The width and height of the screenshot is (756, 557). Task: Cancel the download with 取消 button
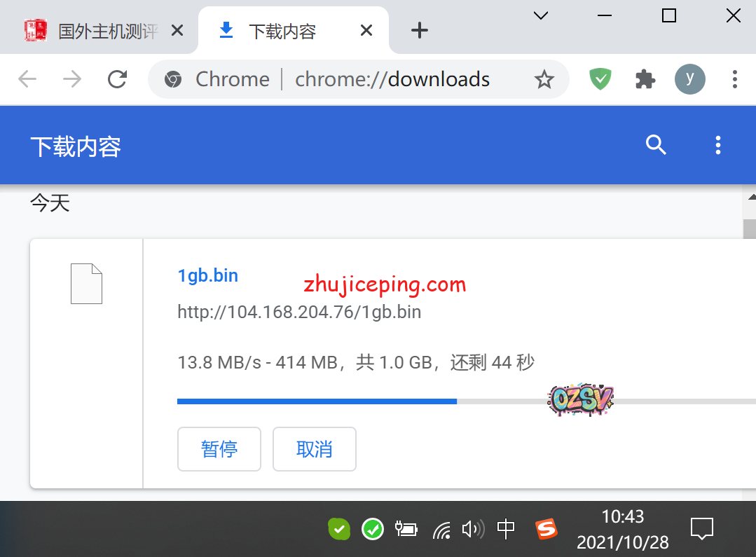pos(315,449)
